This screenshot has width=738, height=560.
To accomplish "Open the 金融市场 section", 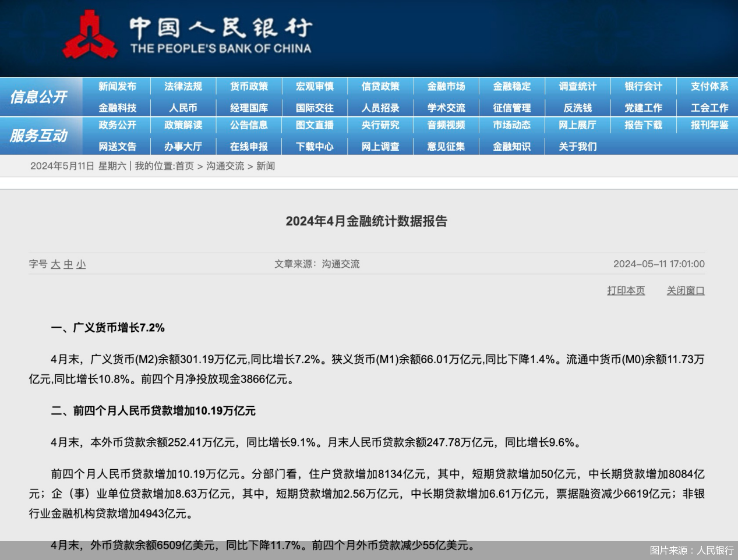I will click(446, 87).
